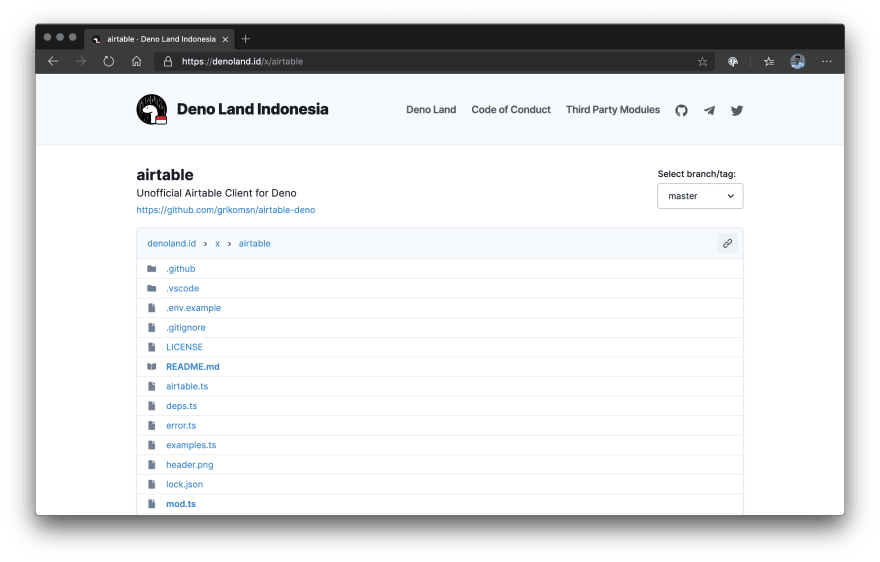880x562 pixels.
Task: Open the browser profile avatar
Action: coord(798,61)
